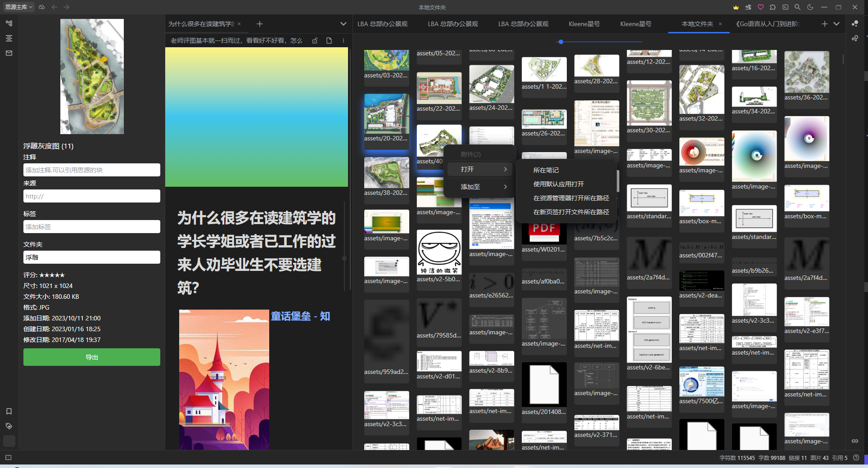The image size is (868, 468).
Task: Click the green 导出 button
Action: [x=92, y=357]
